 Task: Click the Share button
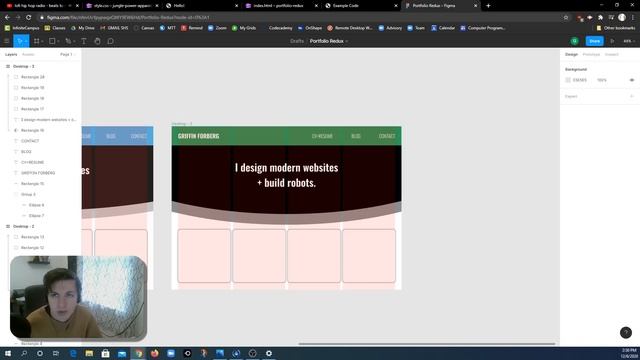click(x=594, y=41)
